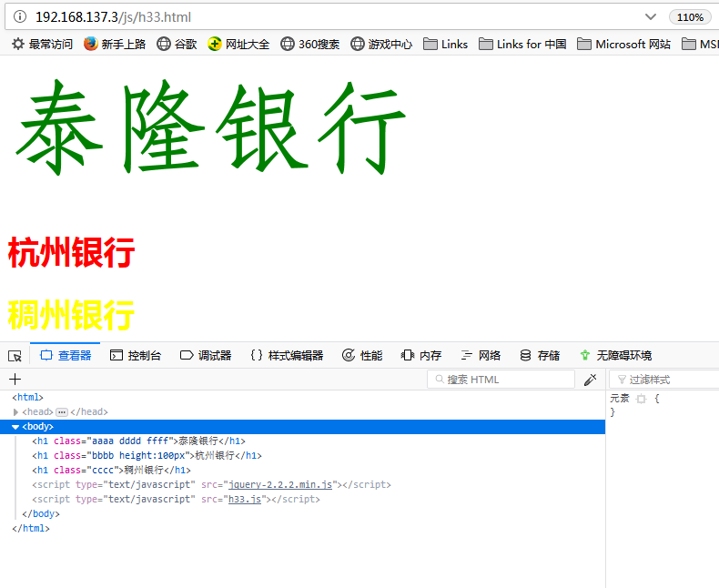Select the closing /body tag node
The width and height of the screenshot is (719, 588).
pyautogui.click(x=41, y=513)
